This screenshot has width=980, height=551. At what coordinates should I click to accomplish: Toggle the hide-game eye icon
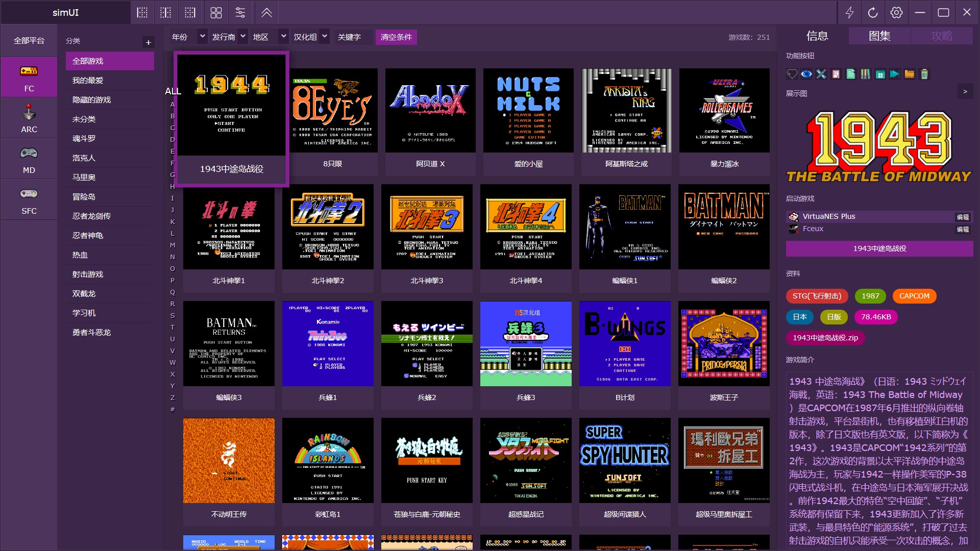[x=806, y=74]
